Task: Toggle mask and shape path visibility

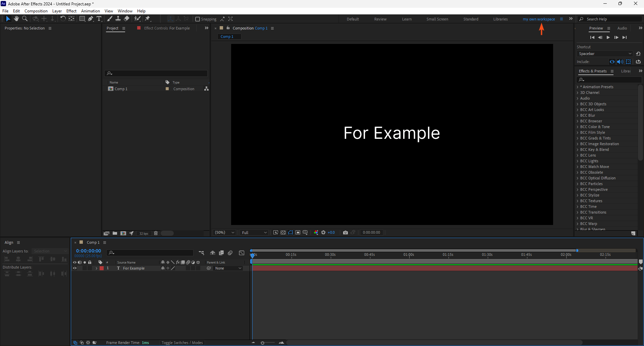Action: 290,232
